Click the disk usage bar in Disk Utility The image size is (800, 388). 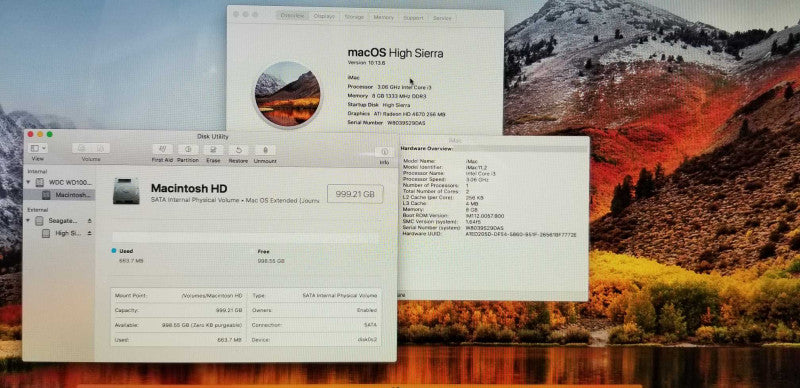[x=245, y=237]
